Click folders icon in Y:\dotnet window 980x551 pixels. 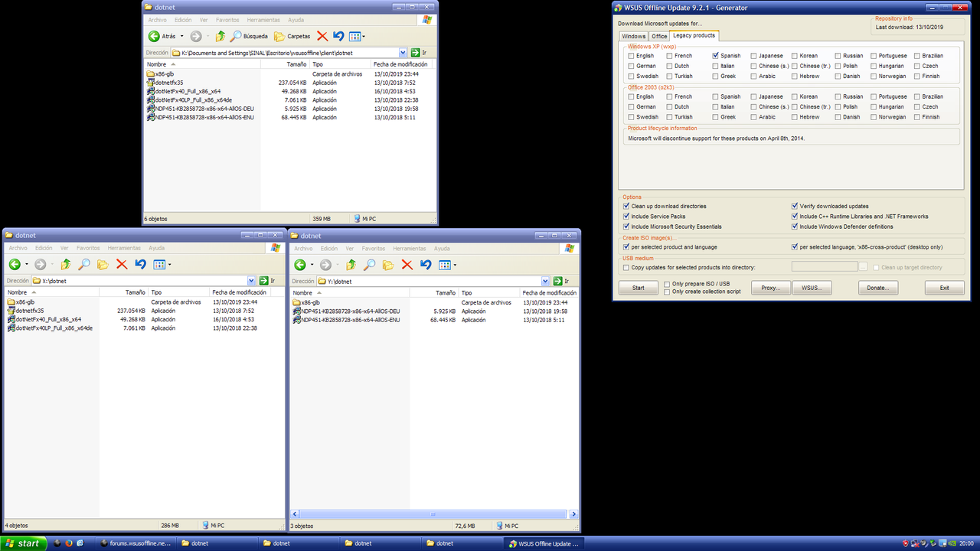tap(388, 265)
